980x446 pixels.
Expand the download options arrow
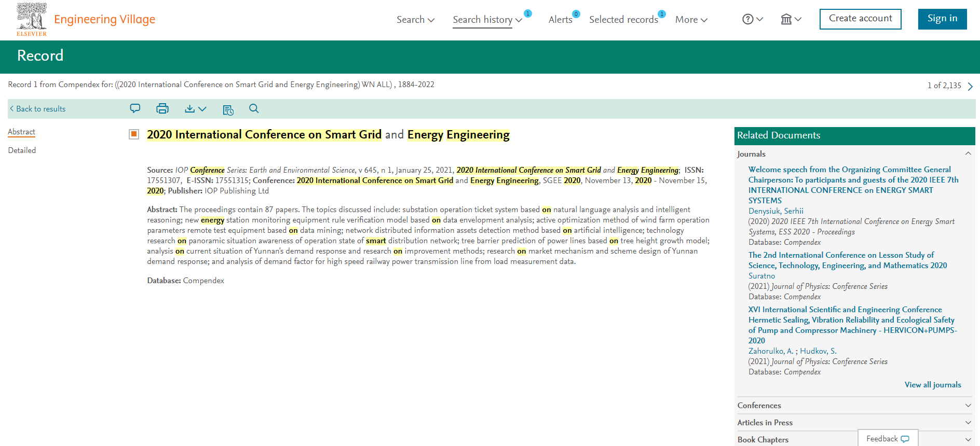202,108
